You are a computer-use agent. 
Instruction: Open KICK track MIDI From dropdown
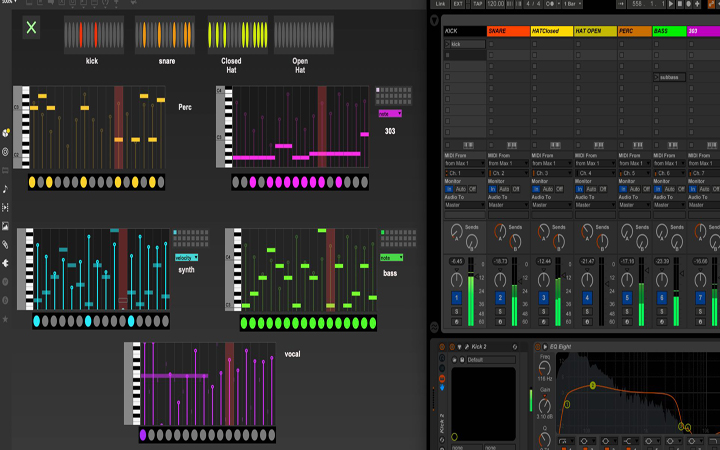(464, 163)
